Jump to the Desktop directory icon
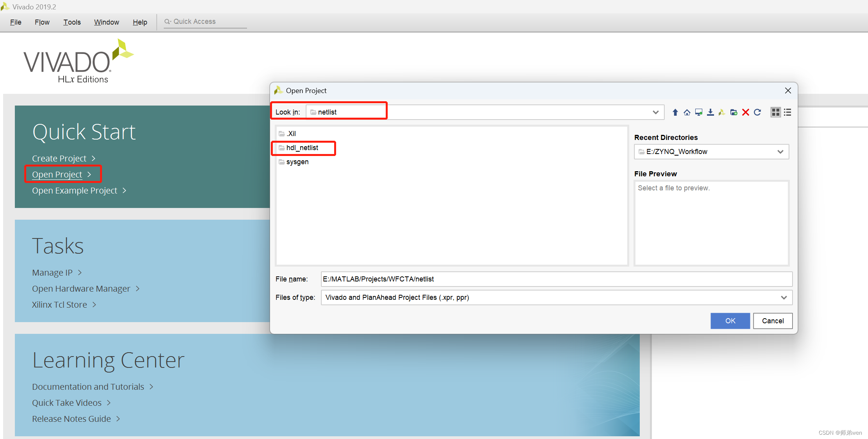This screenshot has width=868, height=439. [698, 113]
